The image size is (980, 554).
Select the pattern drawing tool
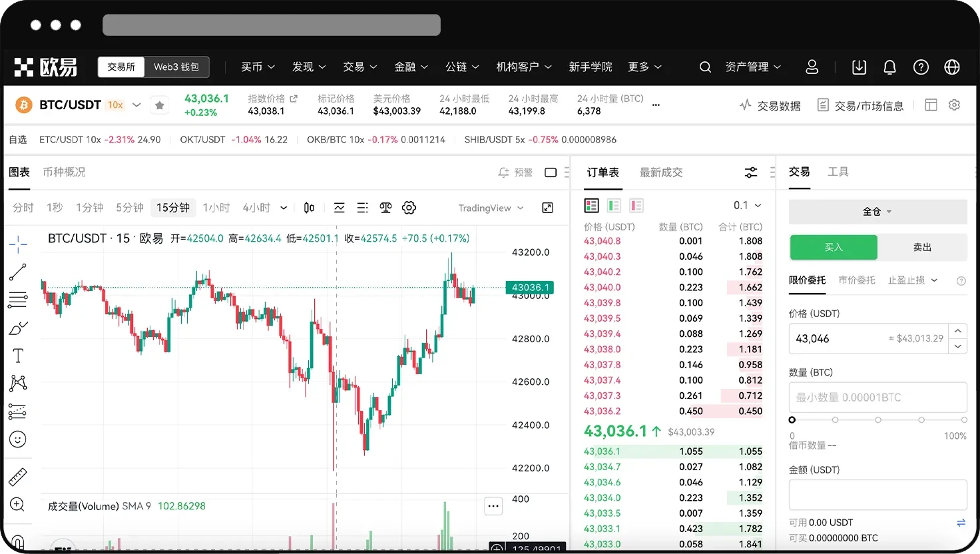tap(18, 383)
